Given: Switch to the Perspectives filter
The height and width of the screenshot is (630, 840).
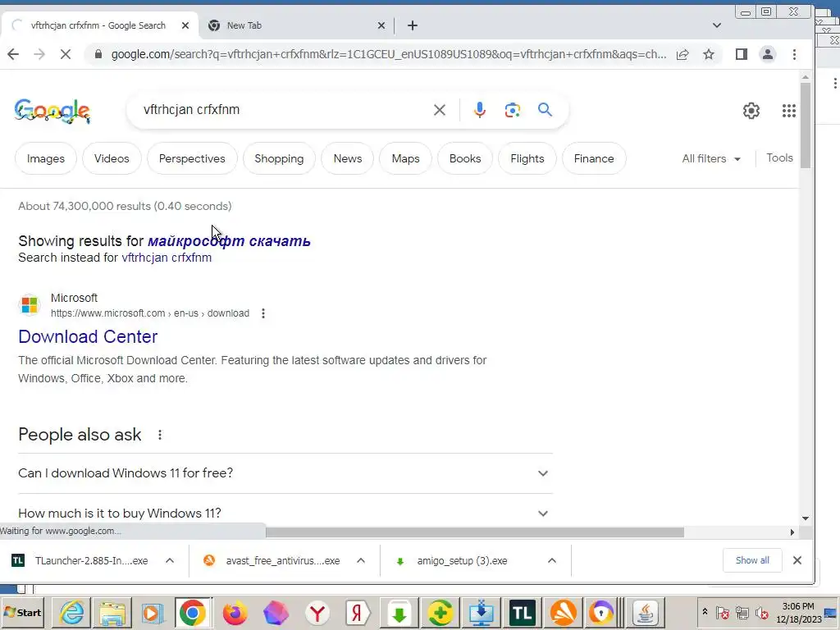Looking at the screenshot, I should click(192, 158).
